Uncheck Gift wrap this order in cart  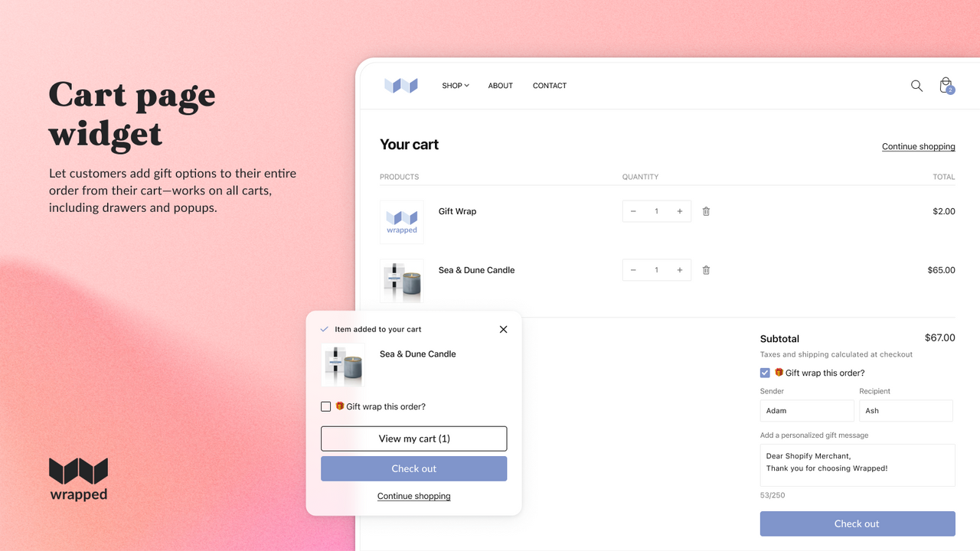click(x=765, y=373)
